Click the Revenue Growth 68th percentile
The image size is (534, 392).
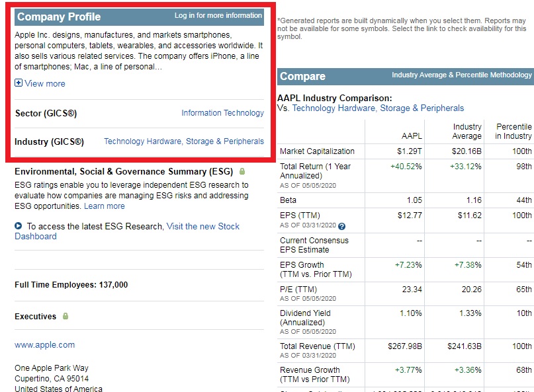click(524, 370)
